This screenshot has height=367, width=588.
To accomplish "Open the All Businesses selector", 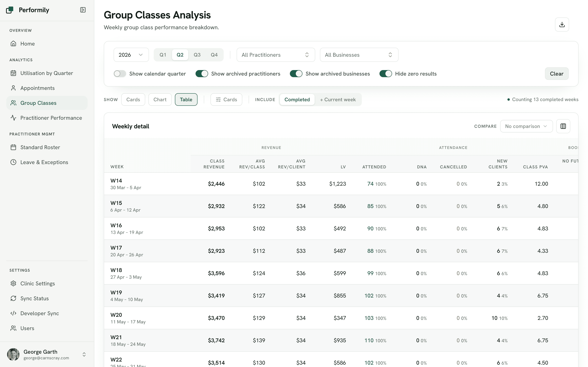I will coord(359,55).
